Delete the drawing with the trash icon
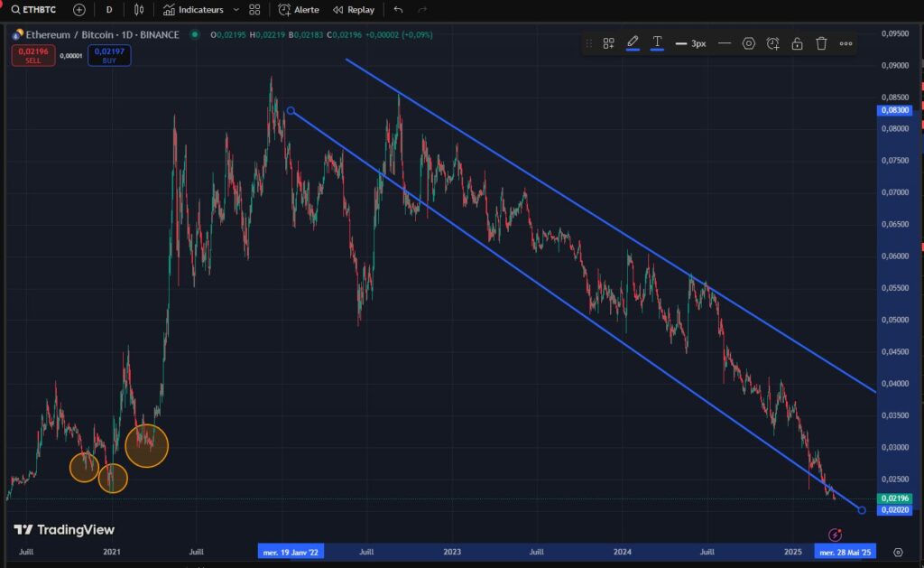Screen dimensions: 924x568 (x=821, y=42)
